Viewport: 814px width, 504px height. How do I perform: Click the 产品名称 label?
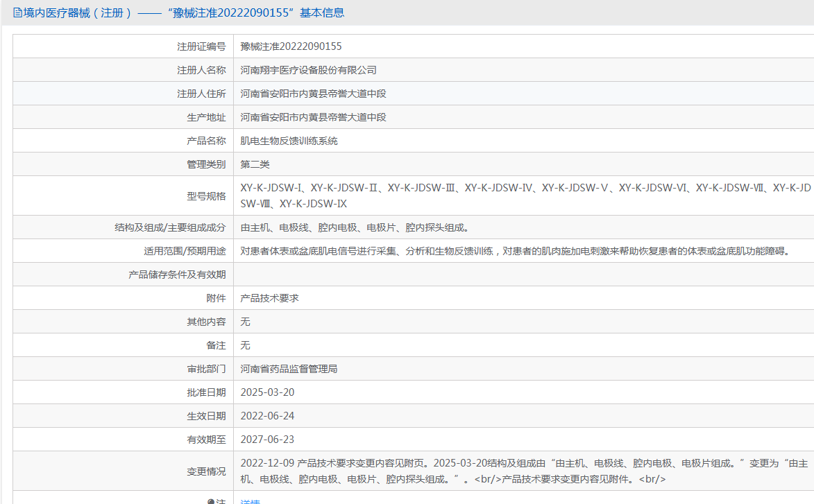pos(206,141)
